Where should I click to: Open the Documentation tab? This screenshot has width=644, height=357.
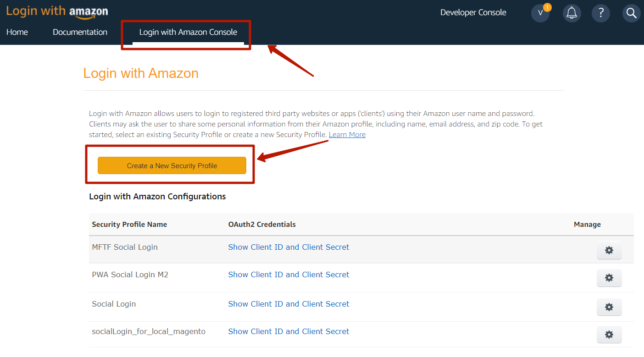point(80,32)
